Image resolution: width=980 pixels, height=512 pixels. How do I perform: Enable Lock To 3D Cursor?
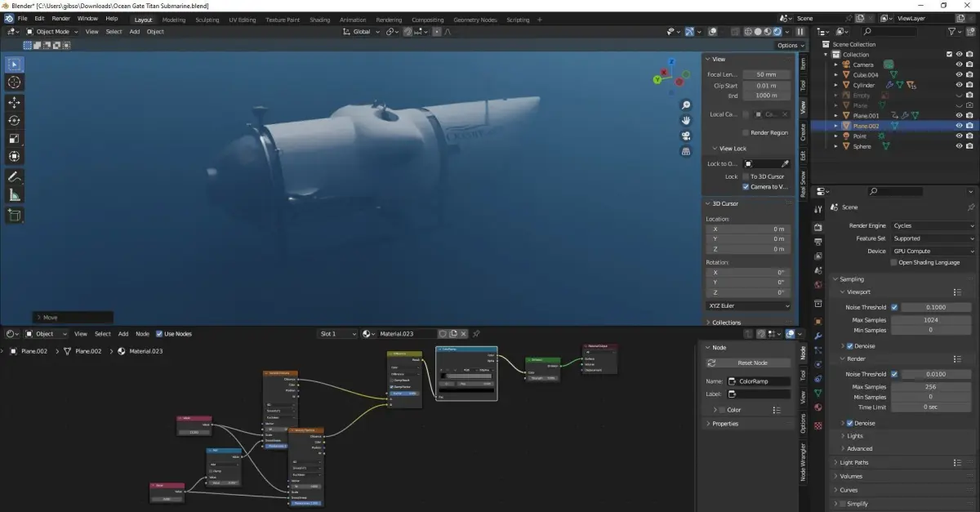coord(746,176)
